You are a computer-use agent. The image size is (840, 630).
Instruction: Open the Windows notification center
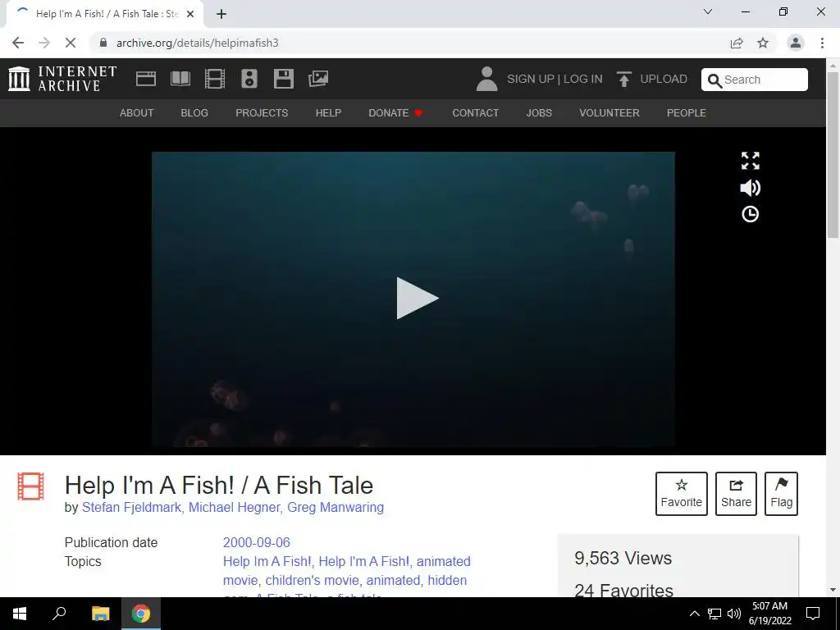pos(813,614)
